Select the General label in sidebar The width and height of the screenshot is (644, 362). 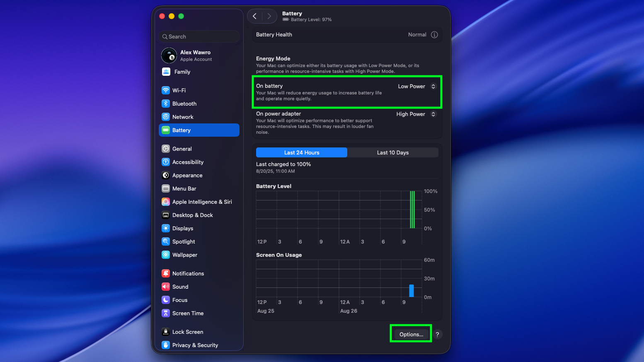coord(182,149)
